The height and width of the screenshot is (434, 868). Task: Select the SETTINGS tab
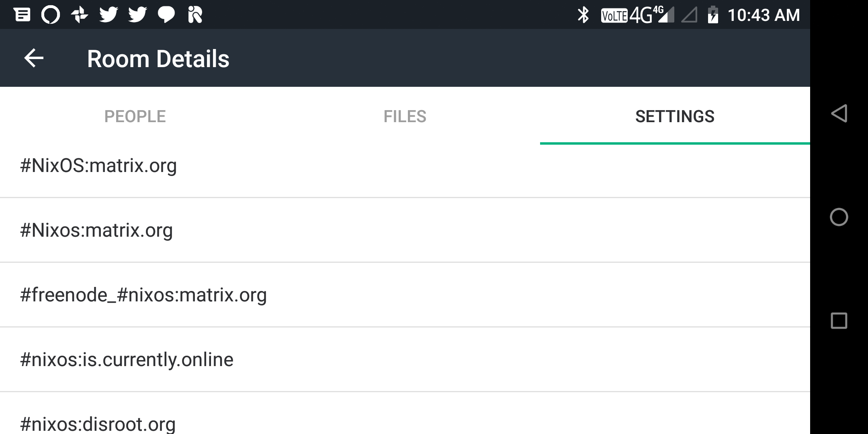pos(675,116)
